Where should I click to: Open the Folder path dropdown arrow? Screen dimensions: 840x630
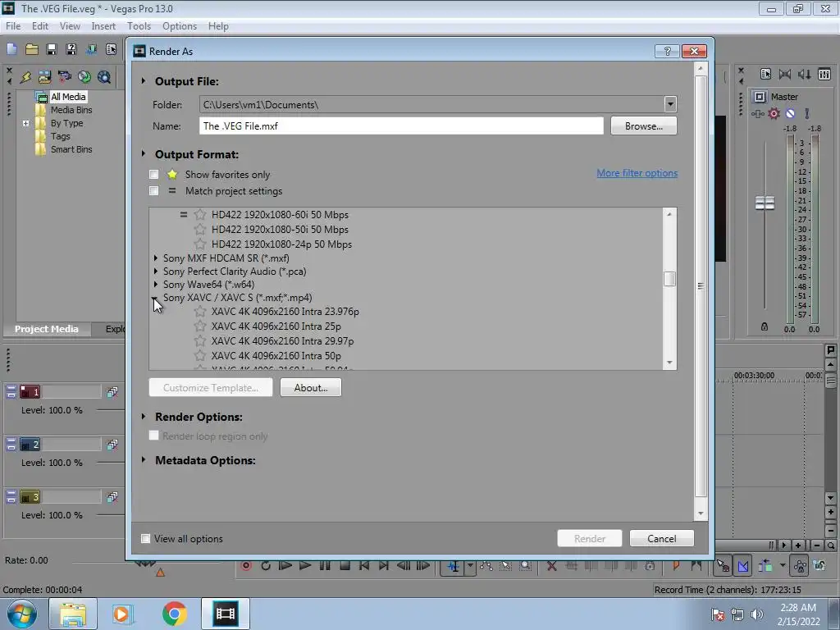(x=670, y=104)
